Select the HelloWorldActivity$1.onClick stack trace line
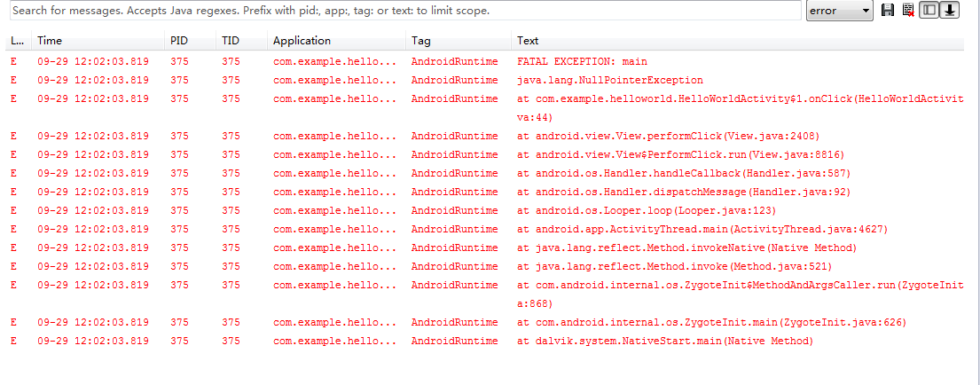 485,108
